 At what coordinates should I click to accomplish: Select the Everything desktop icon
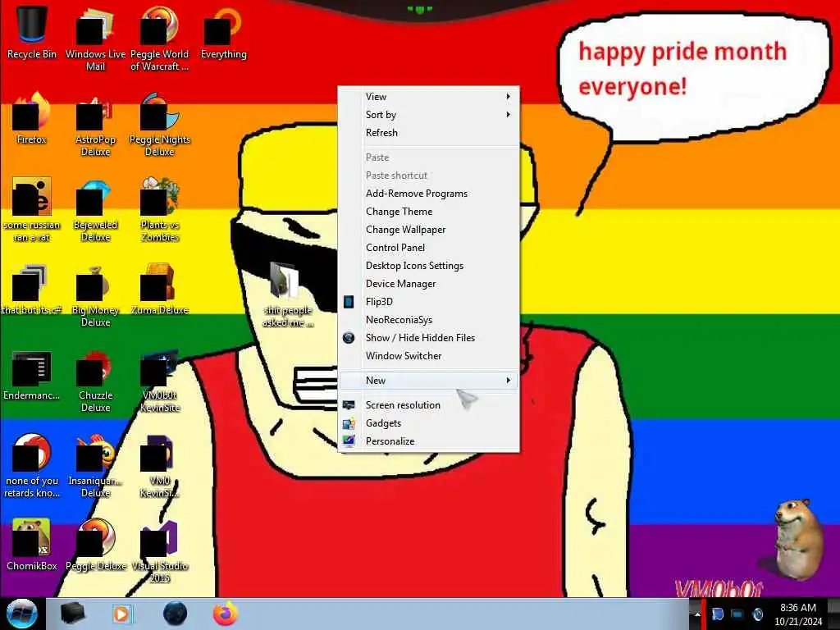(x=223, y=32)
